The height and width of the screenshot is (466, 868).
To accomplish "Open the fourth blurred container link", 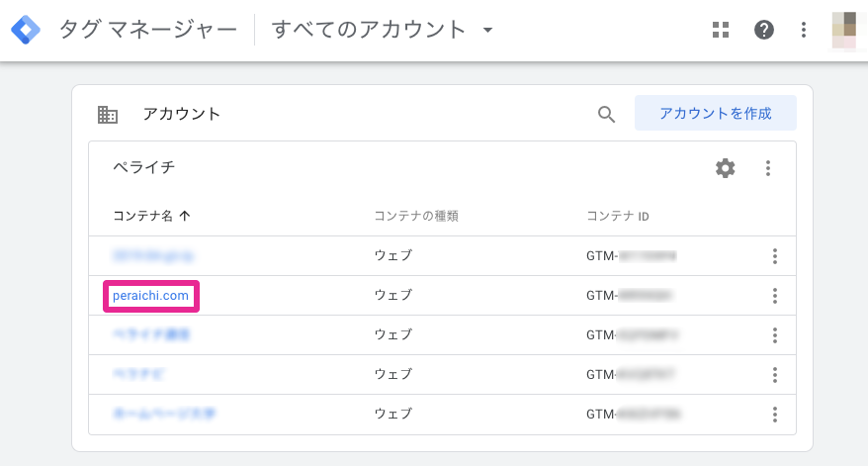I will pyautogui.click(x=138, y=374).
